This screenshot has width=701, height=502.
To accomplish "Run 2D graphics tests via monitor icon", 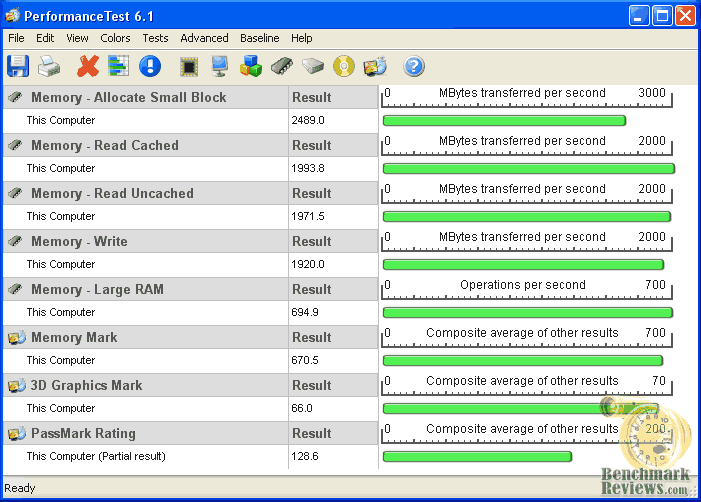I will coord(220,66).
